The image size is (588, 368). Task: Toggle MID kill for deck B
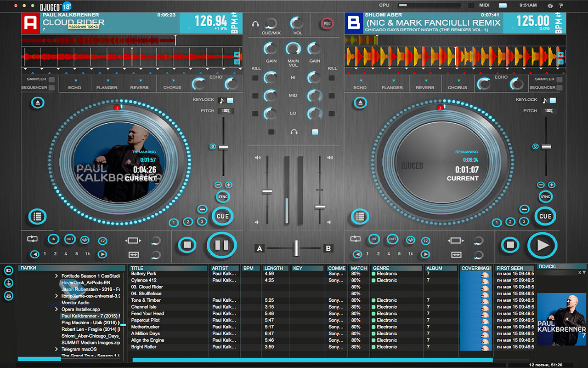[332, 96]
